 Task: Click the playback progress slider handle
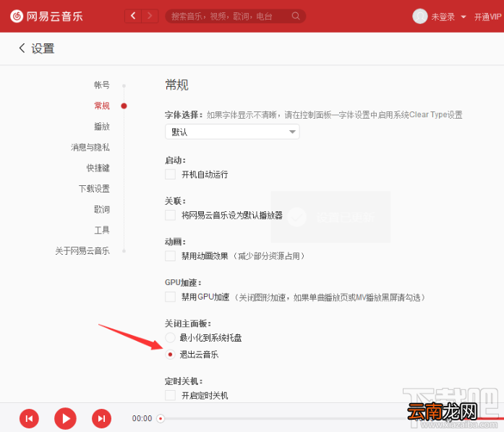click(161, 418)
